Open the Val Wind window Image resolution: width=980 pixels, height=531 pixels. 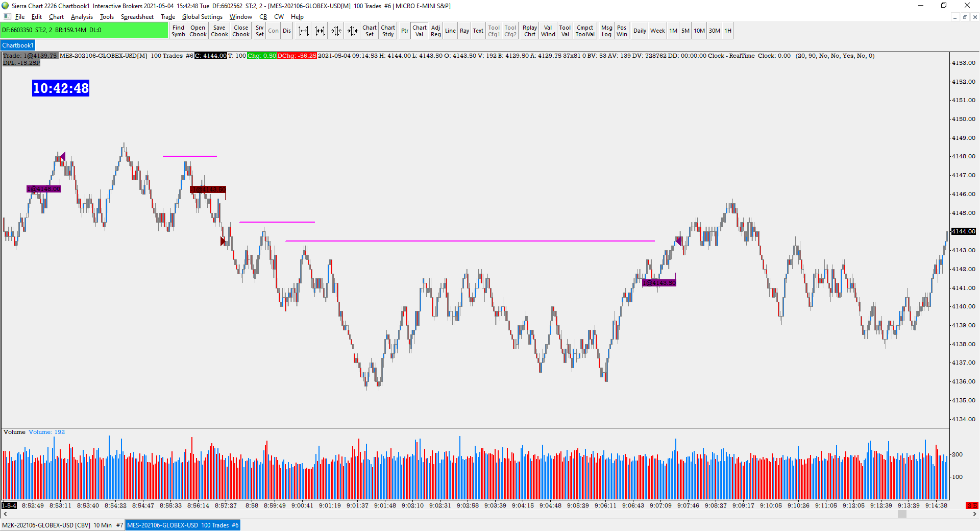[x=548, y=31]
